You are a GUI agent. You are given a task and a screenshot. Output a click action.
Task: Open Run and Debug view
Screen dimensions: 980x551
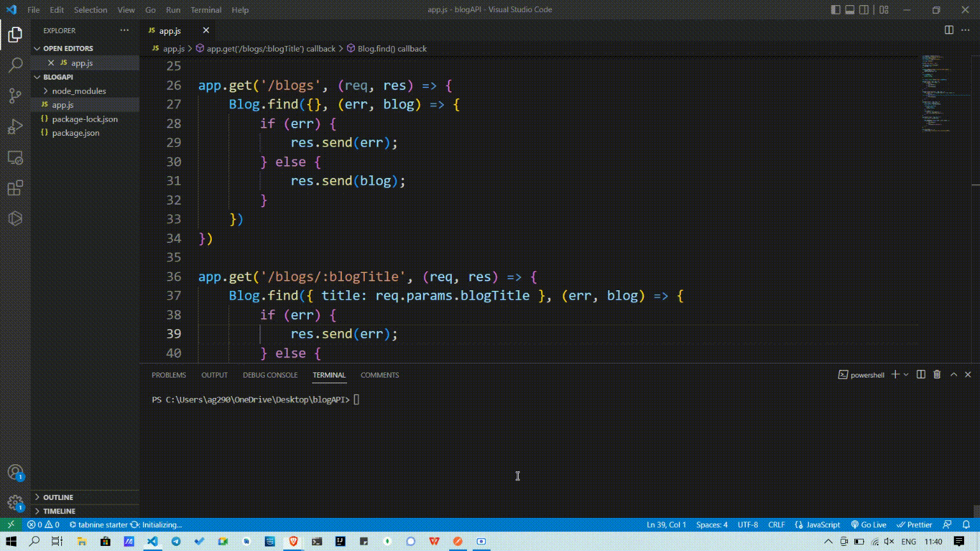tap(15, 126)
